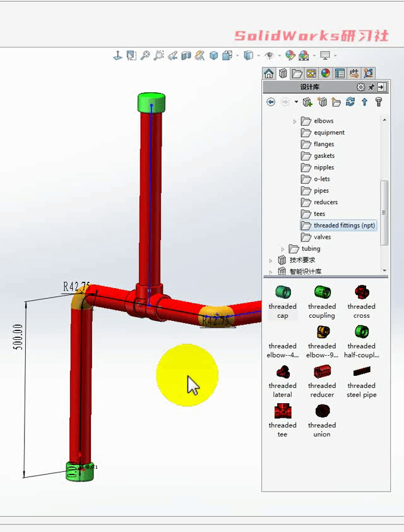Click the View Orientation cube

[213, 56]
